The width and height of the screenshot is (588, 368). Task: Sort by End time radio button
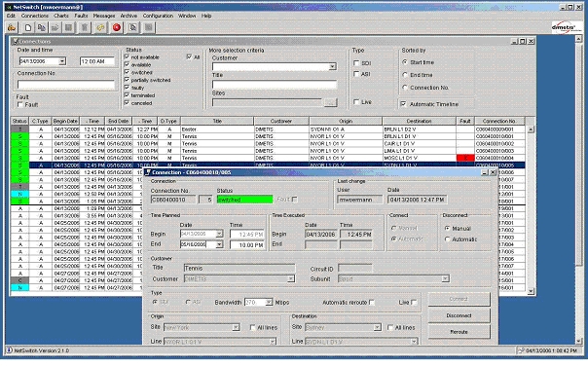405,75
